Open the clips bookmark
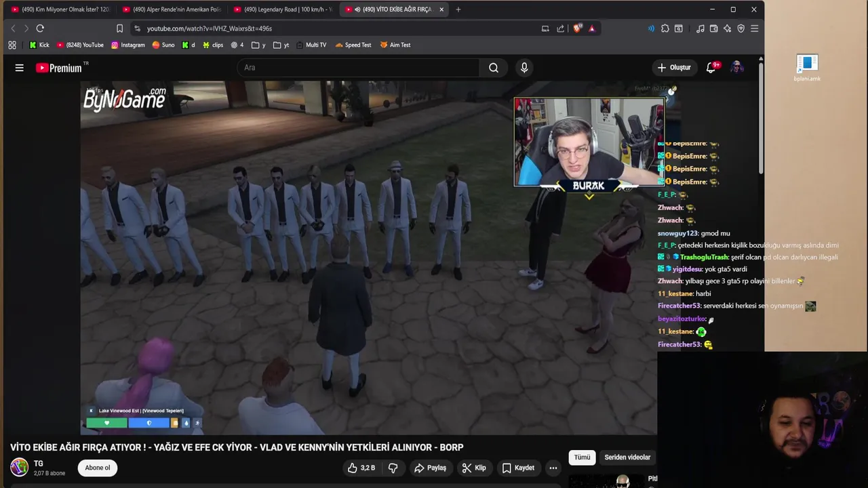The width and height of the screenshot is (868, 488). coord(213,45)
